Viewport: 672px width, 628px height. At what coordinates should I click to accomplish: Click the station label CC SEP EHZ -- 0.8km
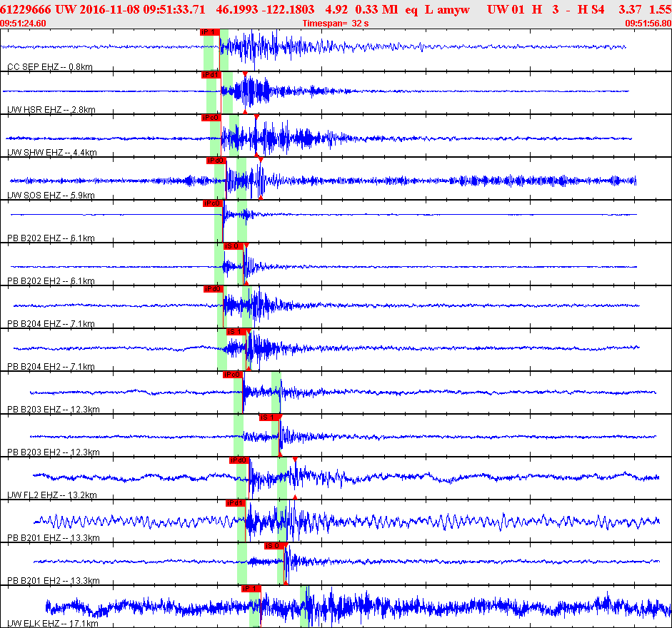[x=50, y=67]
